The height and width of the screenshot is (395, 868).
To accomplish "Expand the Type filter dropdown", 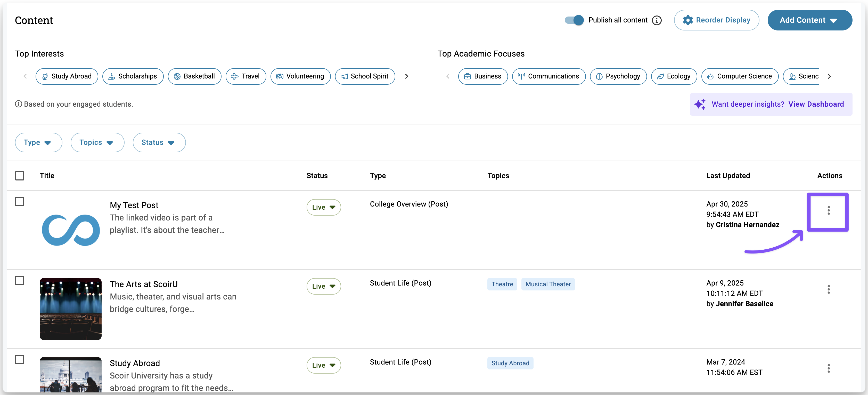I will tap(38, 142).
